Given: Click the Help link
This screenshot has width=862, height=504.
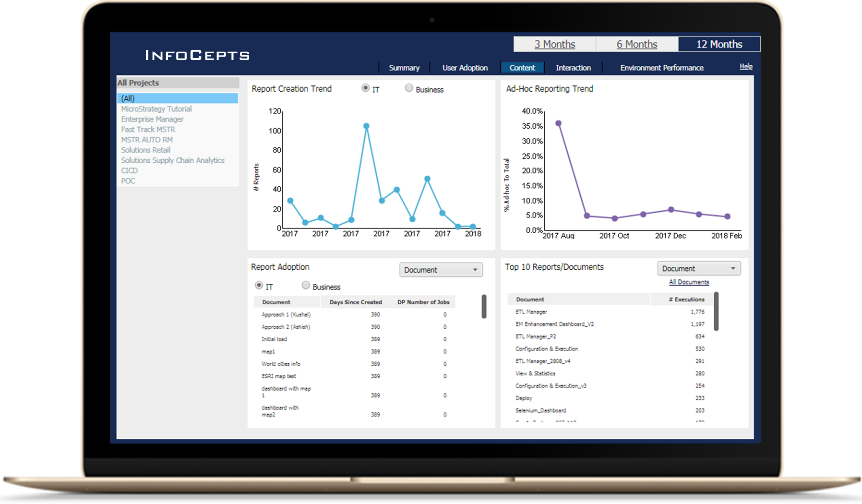Looking at the screenshot, I should pos(746,66).
